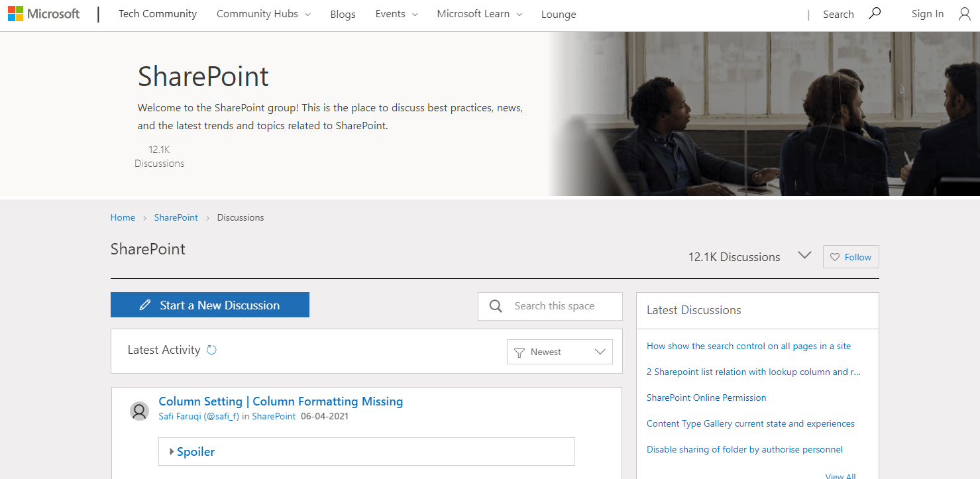
Task: Click SharePoint link in post byline
Action: [274, 417]
